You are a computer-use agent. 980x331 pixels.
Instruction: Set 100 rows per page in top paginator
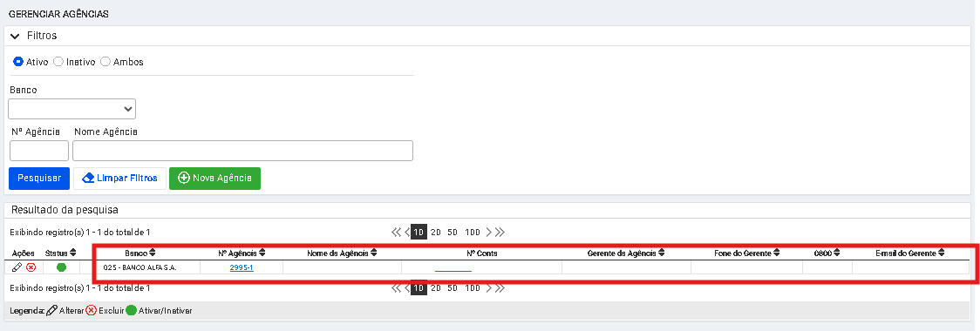click(x=473, y=233)
